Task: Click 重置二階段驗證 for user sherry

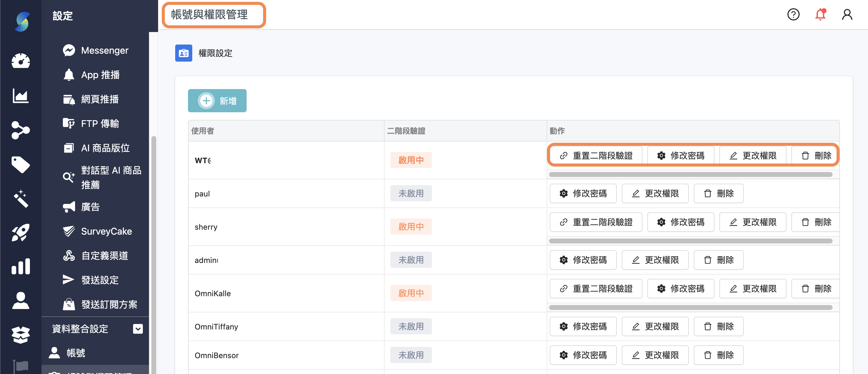Action: coord(596,222)
